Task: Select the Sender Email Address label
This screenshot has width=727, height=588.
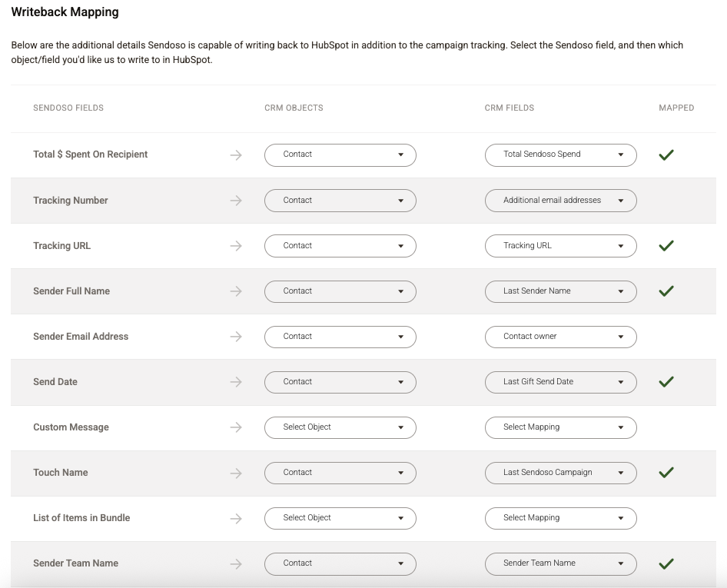Action: (x=81, y=337)
